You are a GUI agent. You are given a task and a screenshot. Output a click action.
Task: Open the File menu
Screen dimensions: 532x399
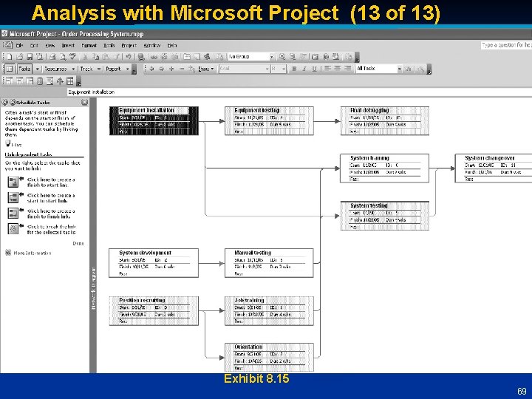point(20,45)
